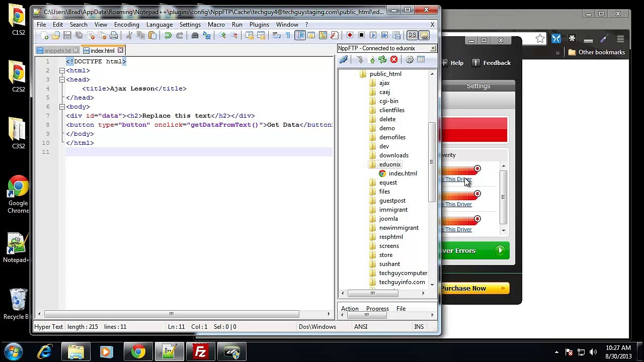Toggle the Show All Characters pilcrow button

pos(288,35)
